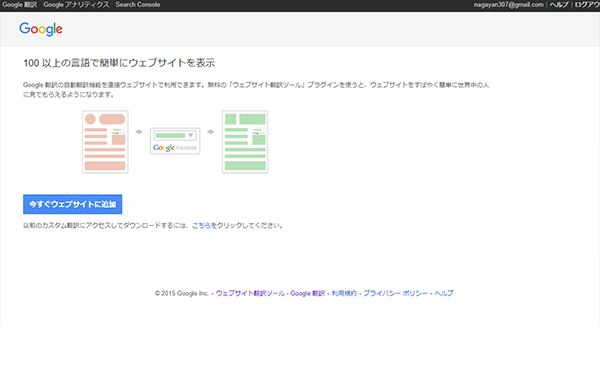This screenshot has height=386, width=600.
Task: Click the green translated page illustration
Action: pos(245,142)
